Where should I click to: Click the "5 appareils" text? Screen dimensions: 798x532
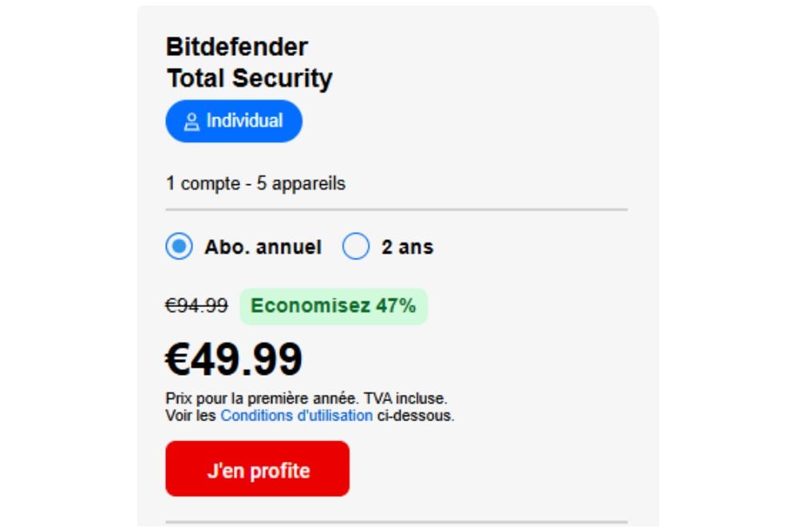[301, 183]
